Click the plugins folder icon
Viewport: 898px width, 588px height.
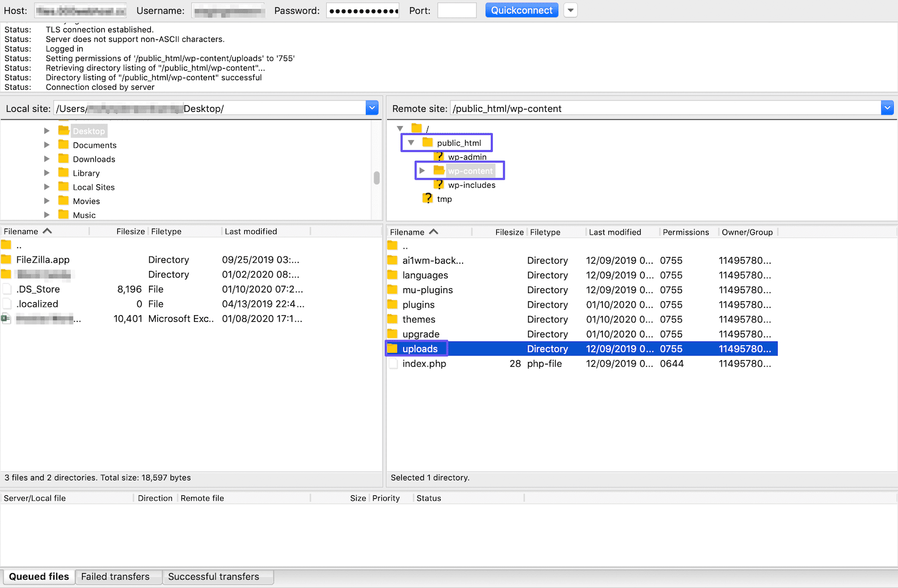(x=394, y=304)
